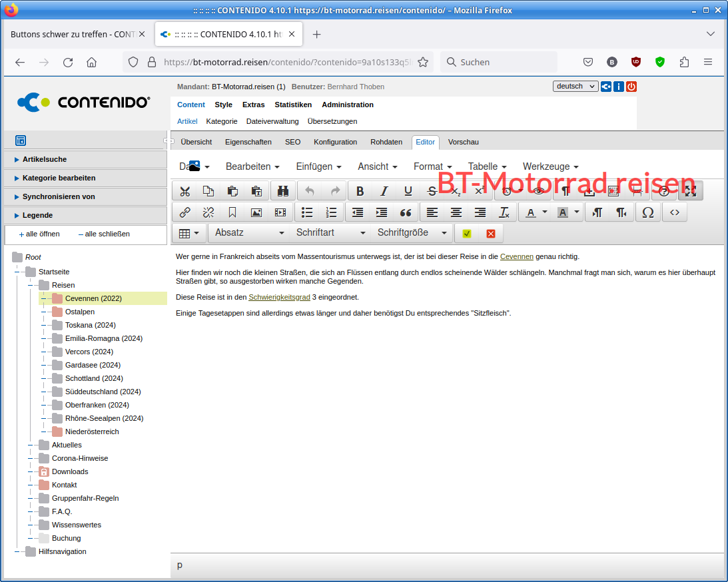
Task: Save changes with green checkmark button
Action: coord(467,233)
